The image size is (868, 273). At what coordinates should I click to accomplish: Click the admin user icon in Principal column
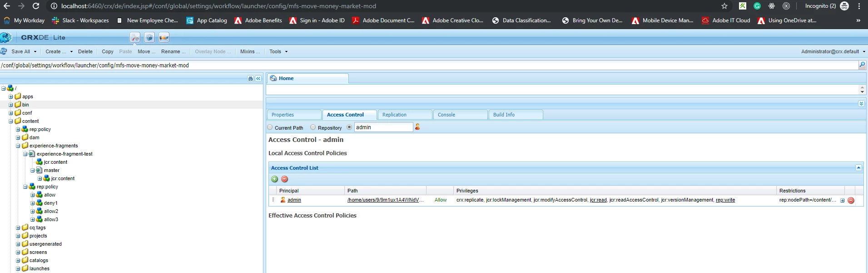[x=283, y=200]
